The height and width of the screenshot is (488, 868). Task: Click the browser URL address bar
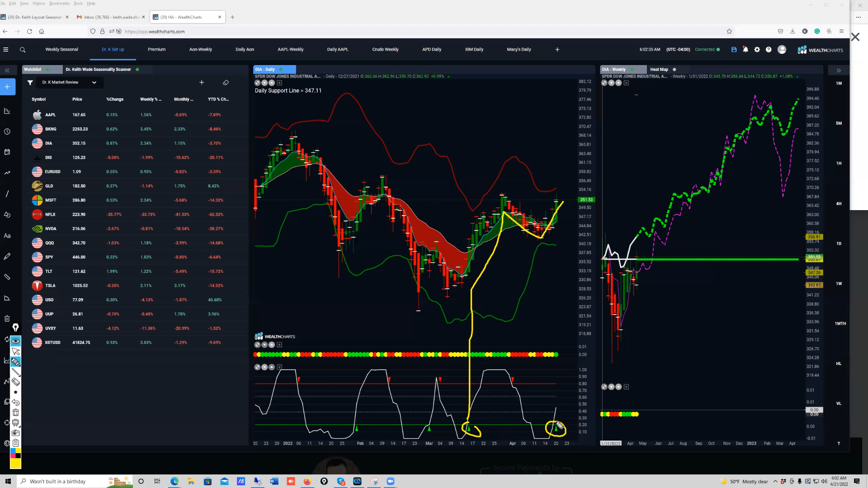[x=407, y=32]
